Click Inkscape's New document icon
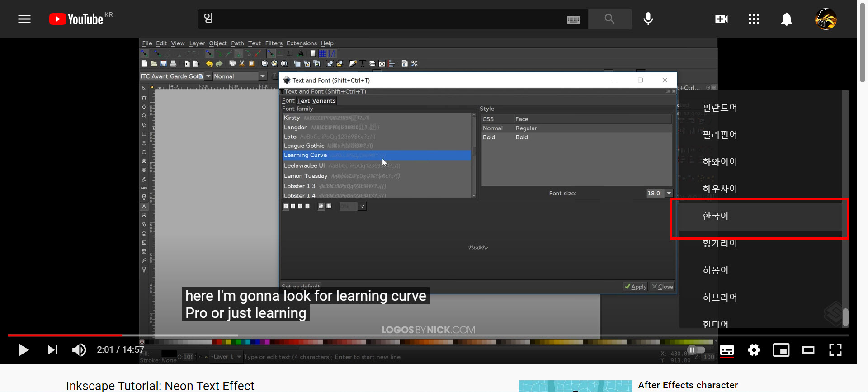Viewport: 868px width, 392px height. (x=144, y=64)
